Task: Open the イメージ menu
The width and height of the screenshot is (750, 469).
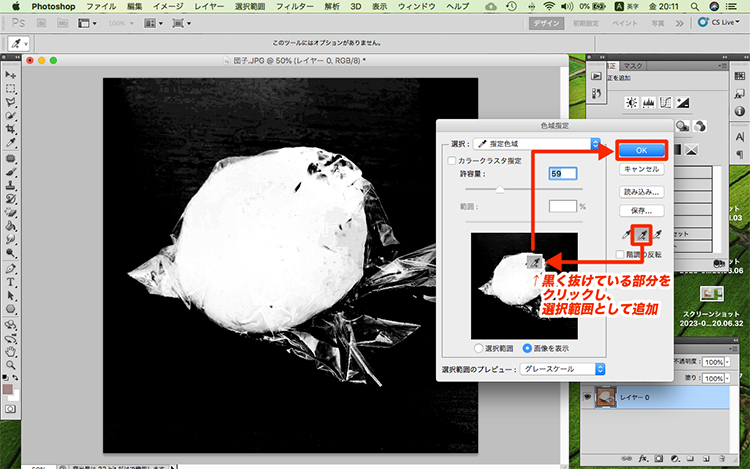Action: (x=168, y=7)
